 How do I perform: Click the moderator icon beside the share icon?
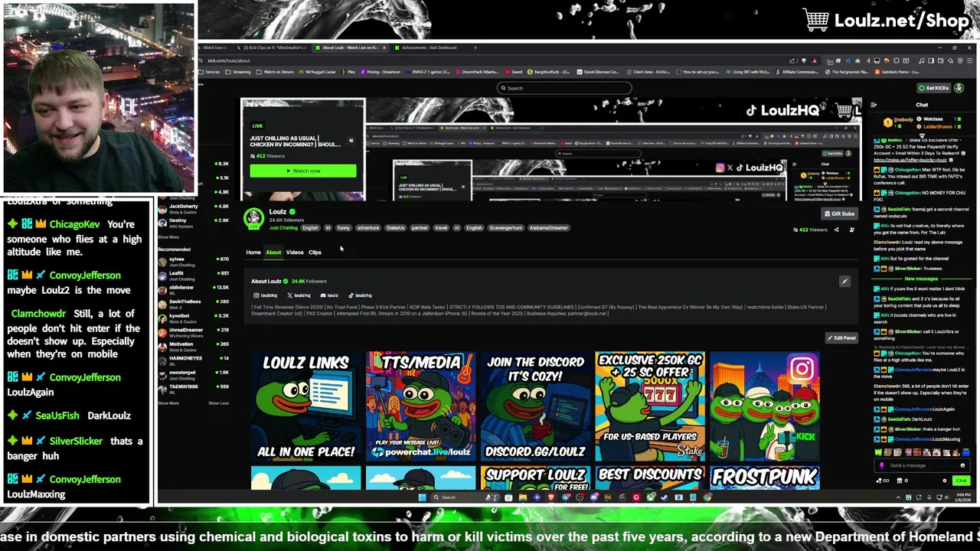tap(851, 230)
